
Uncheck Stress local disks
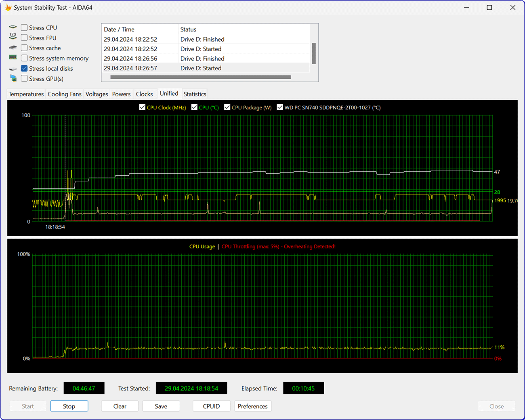click(24, 68)
